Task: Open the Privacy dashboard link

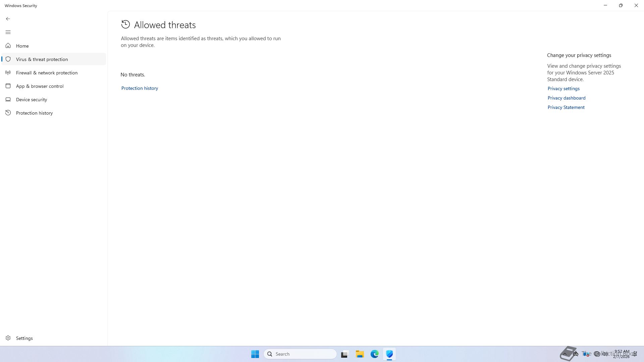Action: point(567,98)
